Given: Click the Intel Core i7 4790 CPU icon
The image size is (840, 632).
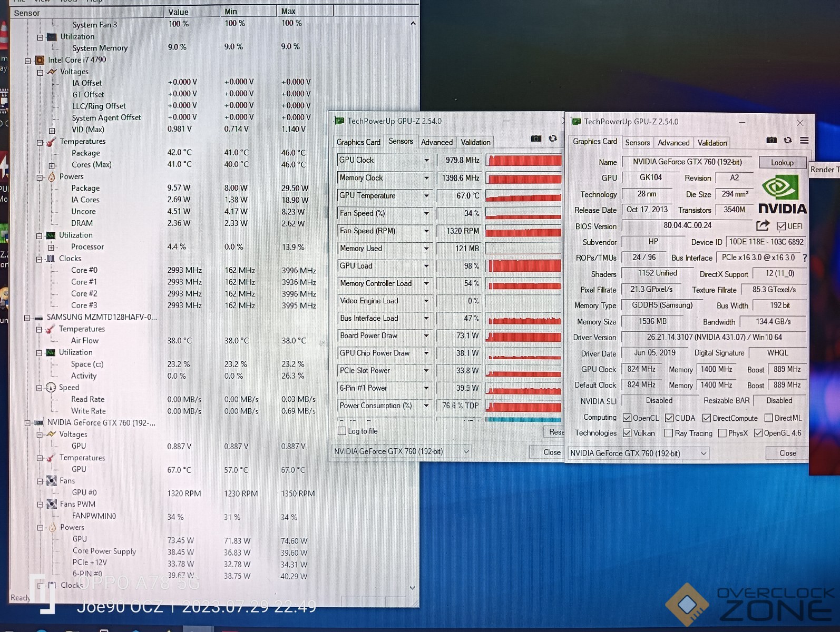Looking at the screenshot, I should [40, 60].
